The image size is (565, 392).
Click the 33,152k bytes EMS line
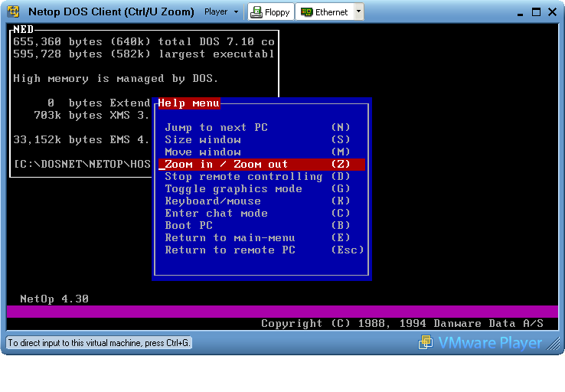coord(81,139)
